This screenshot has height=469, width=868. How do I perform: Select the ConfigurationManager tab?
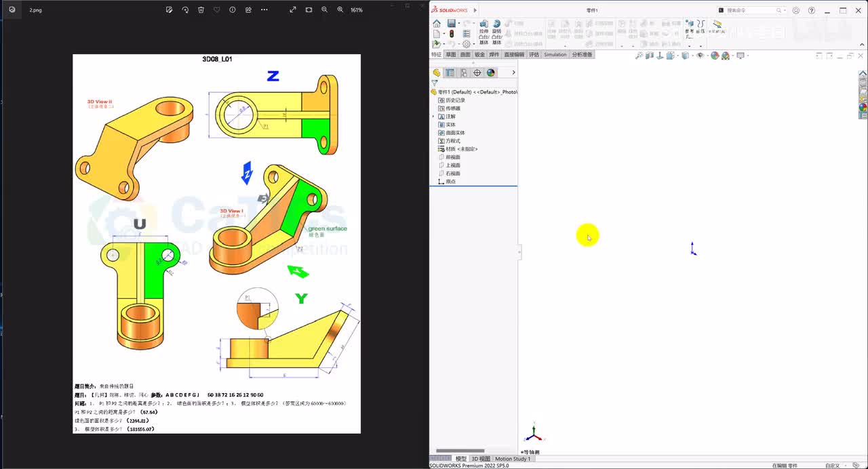point(464,73)
